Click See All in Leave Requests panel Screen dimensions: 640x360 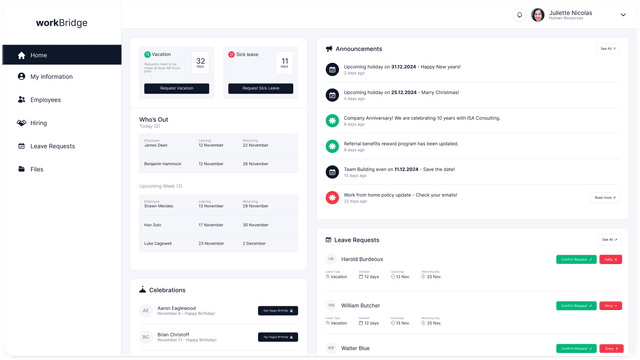pyautogui.click(x=609, y=240)
